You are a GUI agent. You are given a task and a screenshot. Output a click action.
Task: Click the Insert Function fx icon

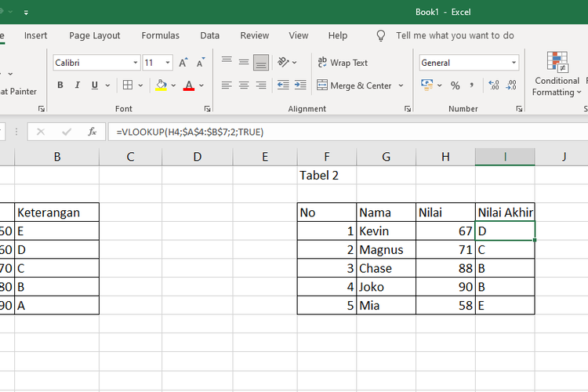[92, 132]
